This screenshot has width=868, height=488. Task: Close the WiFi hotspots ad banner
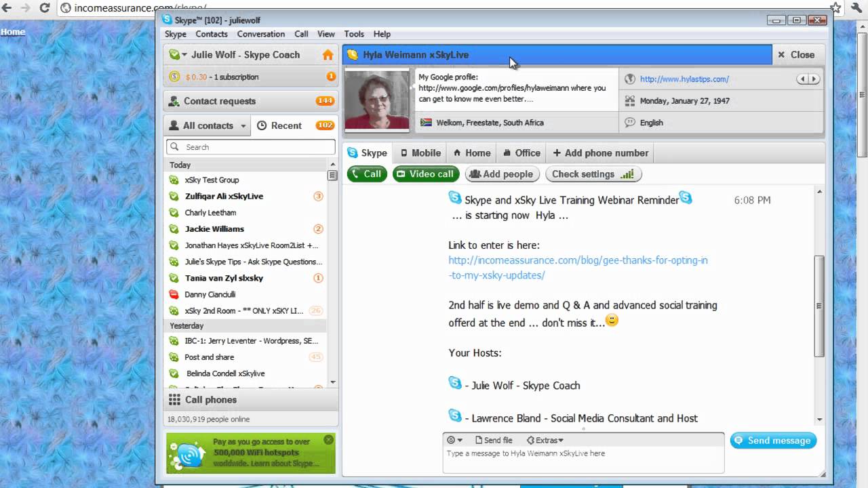coord(329,440)
